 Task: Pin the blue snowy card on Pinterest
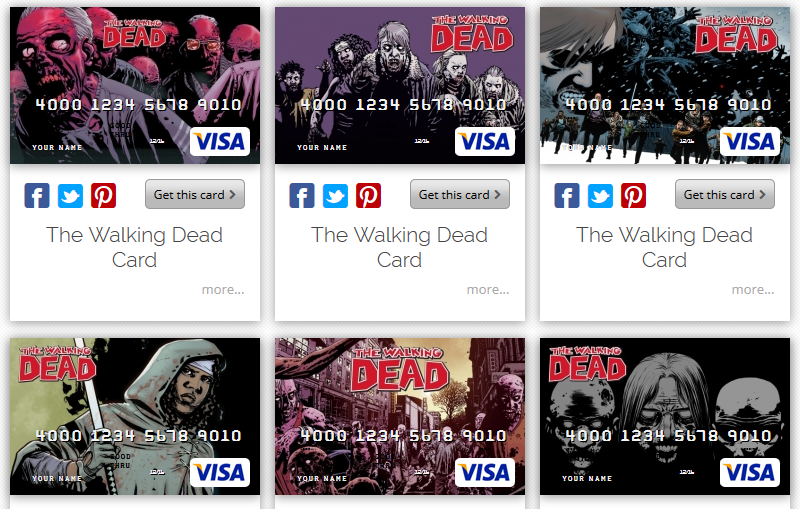click(633, 195)
